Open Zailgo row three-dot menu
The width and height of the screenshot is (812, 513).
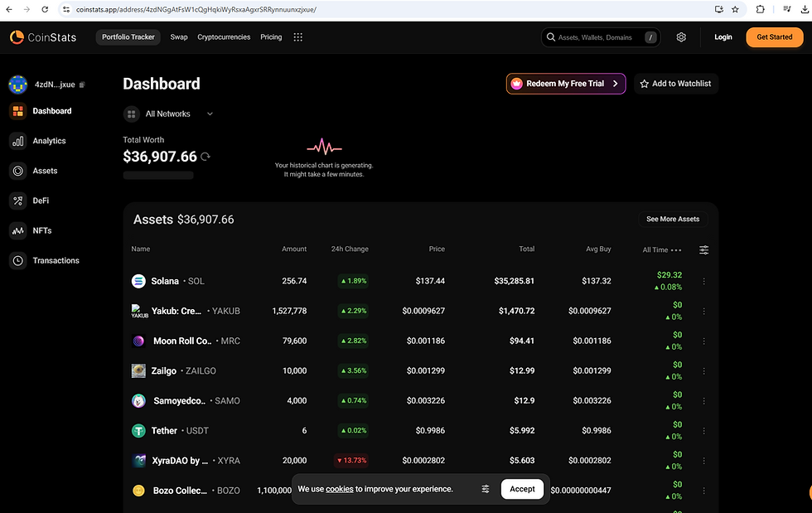(703, 371)
